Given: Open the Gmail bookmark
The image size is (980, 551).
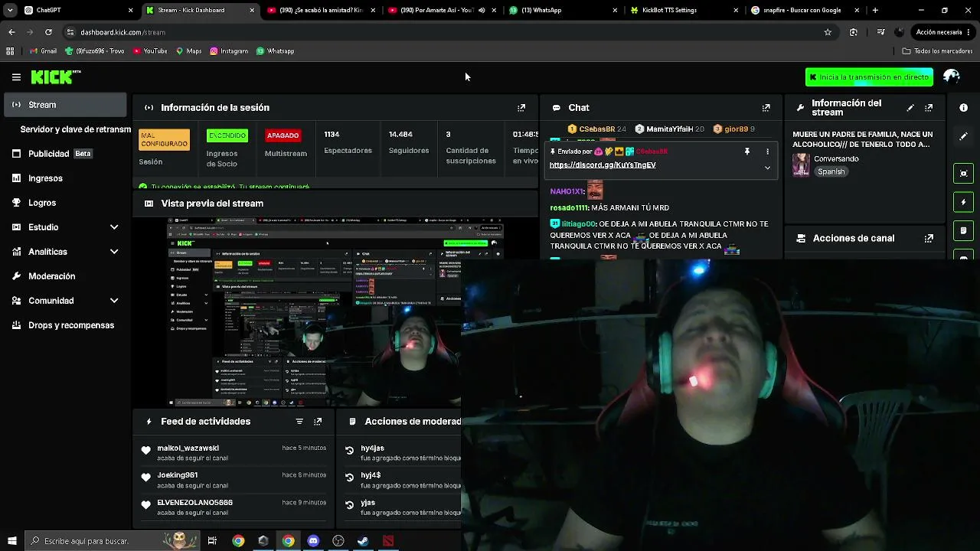Looking at the screenshot, I should point(43,51).
